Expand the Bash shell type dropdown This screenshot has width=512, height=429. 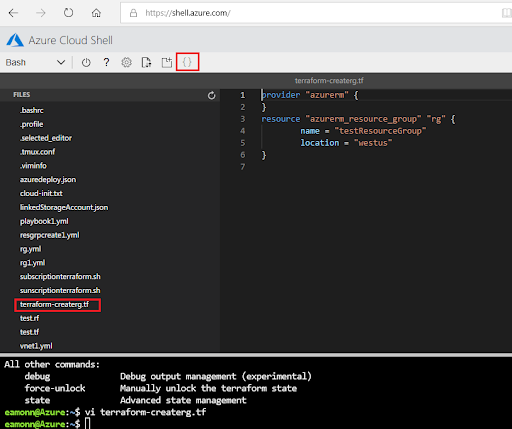[x=35, y=62]
